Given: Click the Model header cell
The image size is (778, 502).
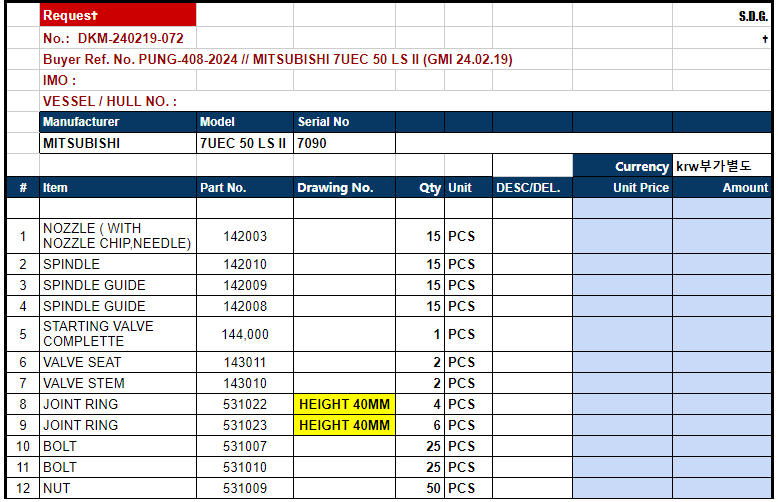Looking at the screenshot, I should pyautogui.click(x=245, y=122).
